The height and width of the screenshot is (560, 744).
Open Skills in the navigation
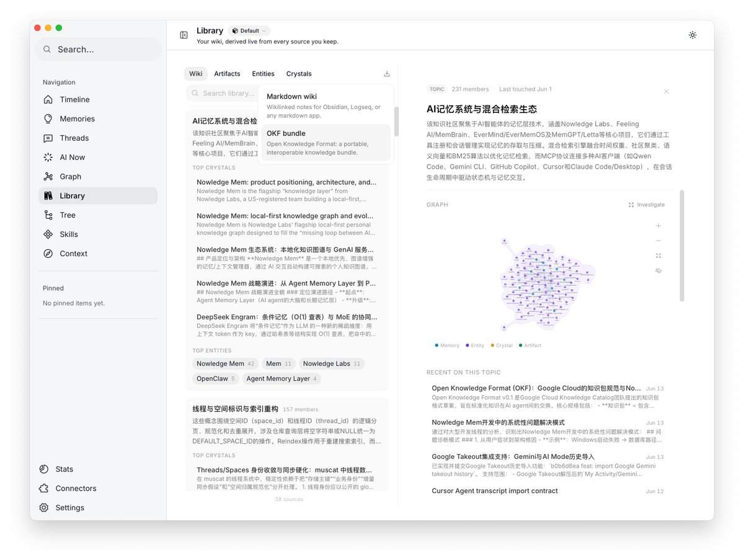tap(98, 234)
